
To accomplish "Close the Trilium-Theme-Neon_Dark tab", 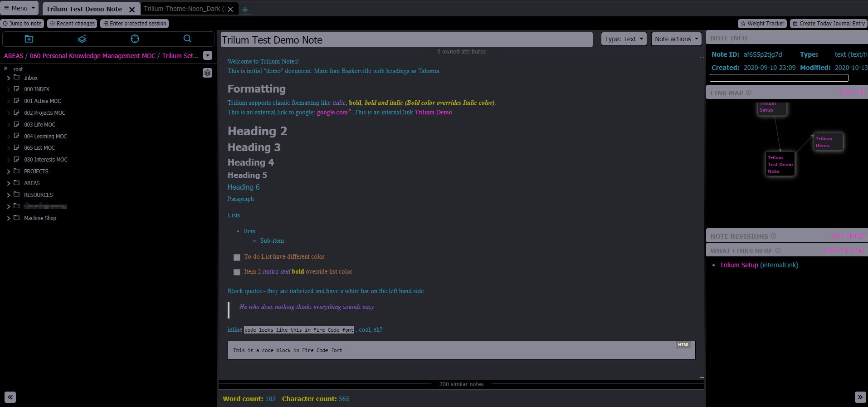I will [230, 9].
